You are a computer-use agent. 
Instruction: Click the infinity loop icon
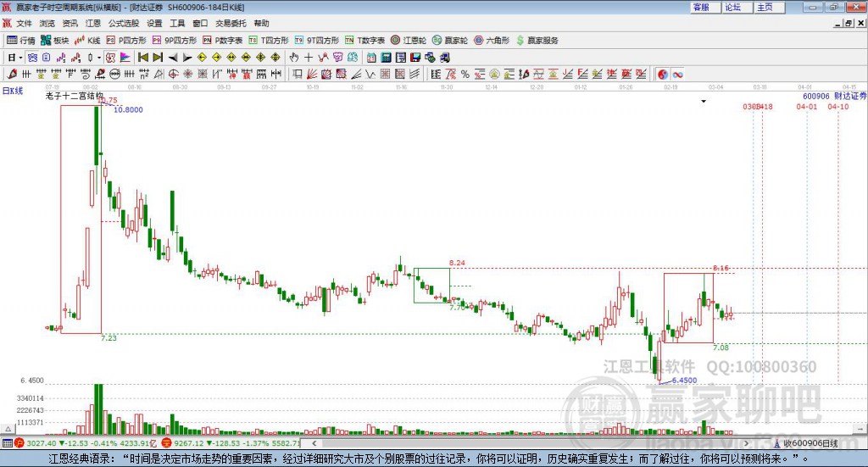pyautogui.click(x=677, y=74)
